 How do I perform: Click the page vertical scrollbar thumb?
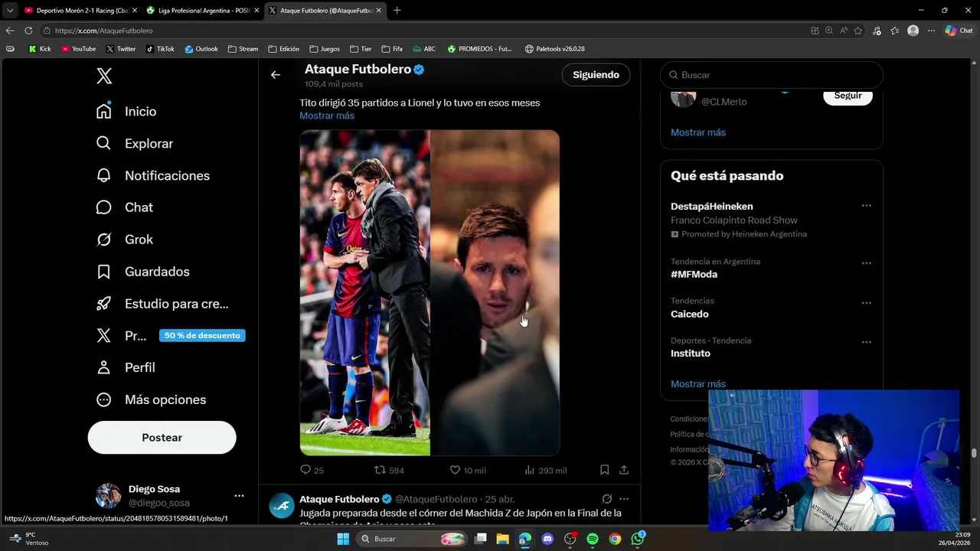[974, 453]
